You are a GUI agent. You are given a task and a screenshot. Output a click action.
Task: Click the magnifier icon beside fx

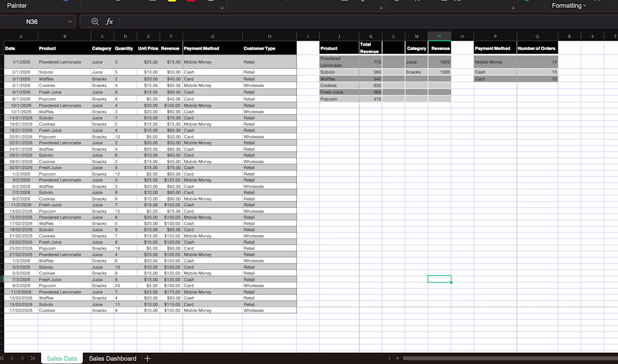click(95, 22)
